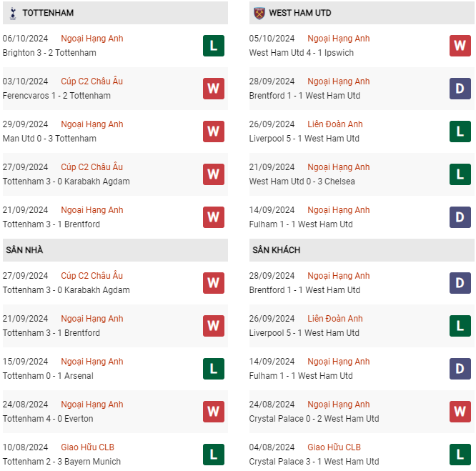Click the West Ham Utd crest icon

click(259, 13)
